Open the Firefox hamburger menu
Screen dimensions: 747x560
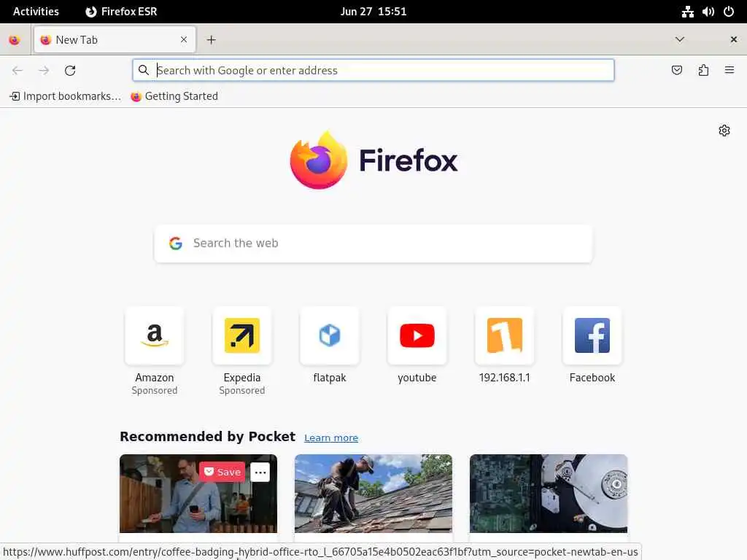pyautogui.click(x=729, y=70)
